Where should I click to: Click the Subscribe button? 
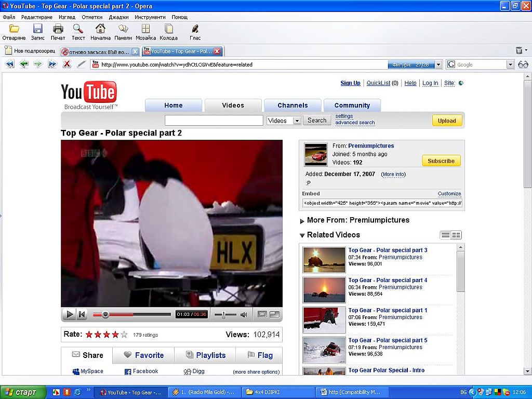pos(441,161)
